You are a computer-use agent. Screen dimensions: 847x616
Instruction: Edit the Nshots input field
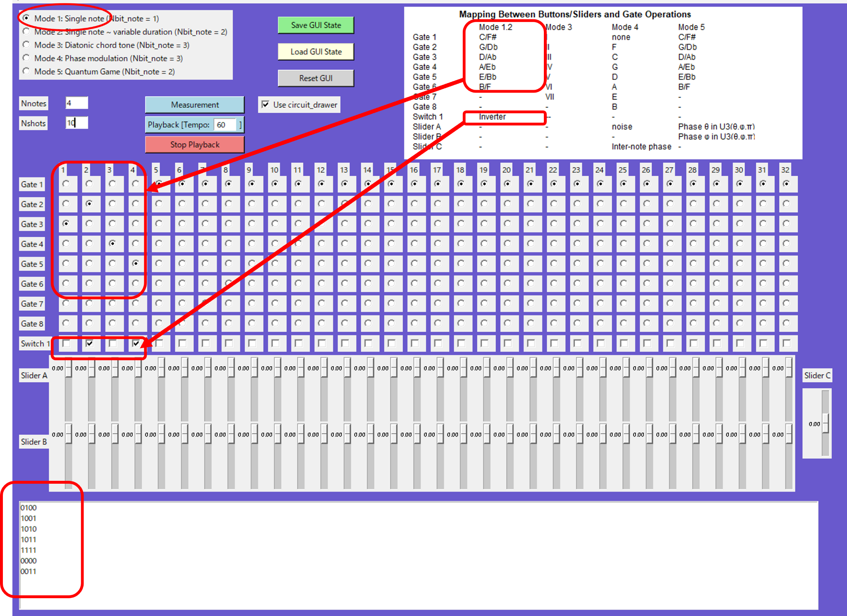pyautogui.click(x=77, y=123)
